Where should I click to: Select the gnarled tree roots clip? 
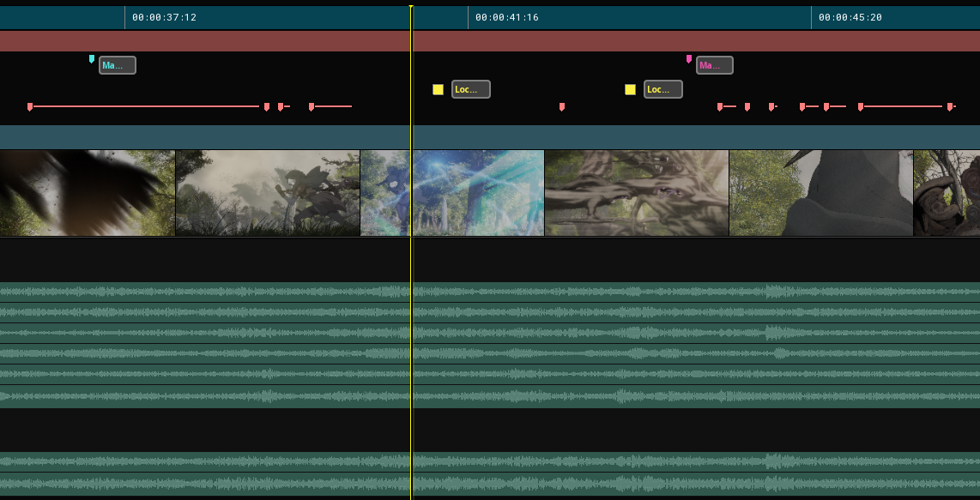637,193
